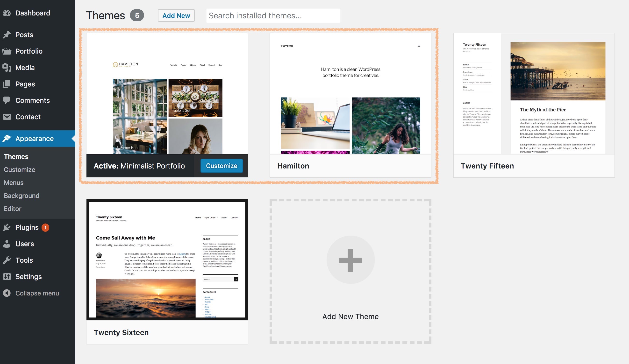Viewport: 629px width, 364px height.
Task: Click the Users person icon
Action: tap(7, 244)
